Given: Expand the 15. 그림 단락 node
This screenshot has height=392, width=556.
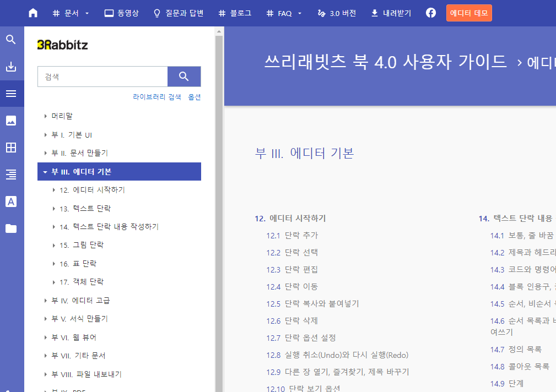Looking at the screenshot, I should click(x=53, y=245).
